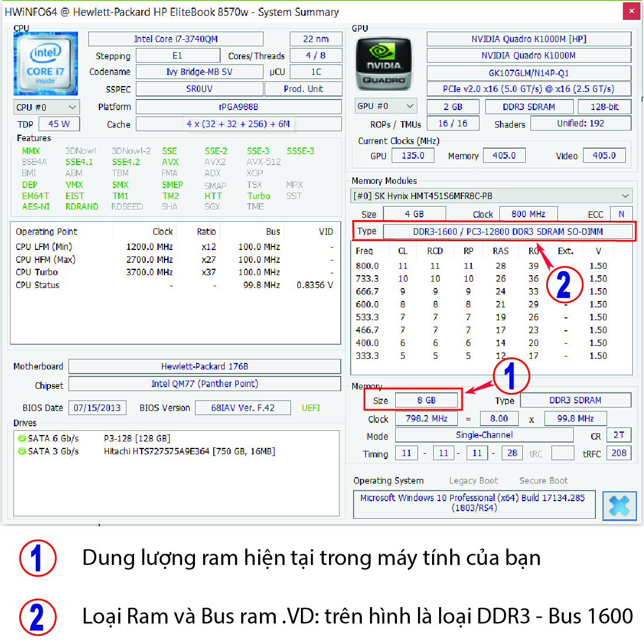Screen dimensions: 644x644
Task: Click the GPU clock value 135.0
Action: pyautogui.click(x=413, y=155)
